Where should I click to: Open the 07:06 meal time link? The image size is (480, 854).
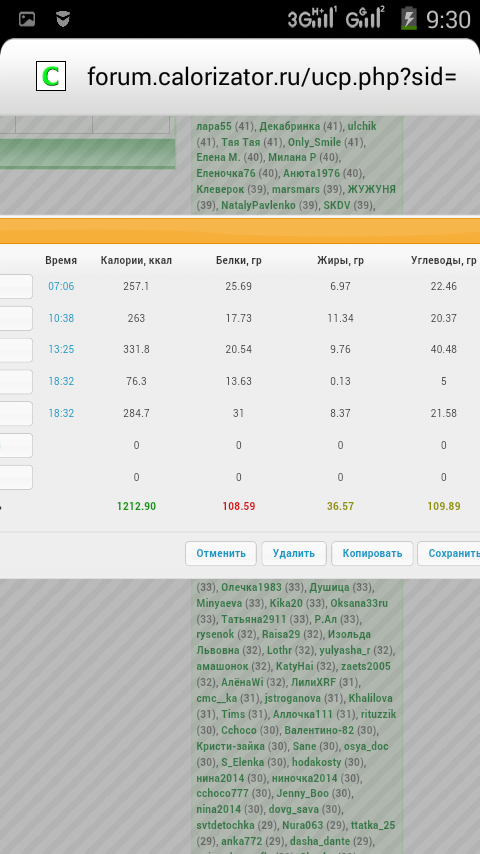click(61, 286)
